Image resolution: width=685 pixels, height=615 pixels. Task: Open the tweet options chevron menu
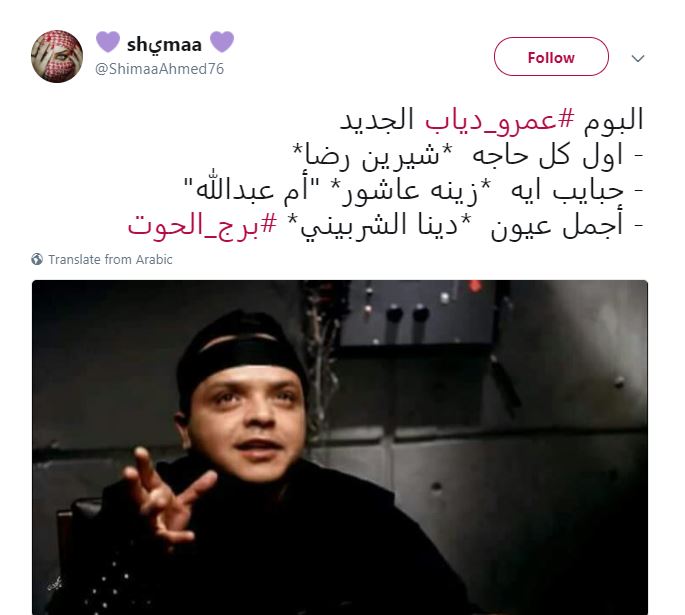click(x=638, y=58)
